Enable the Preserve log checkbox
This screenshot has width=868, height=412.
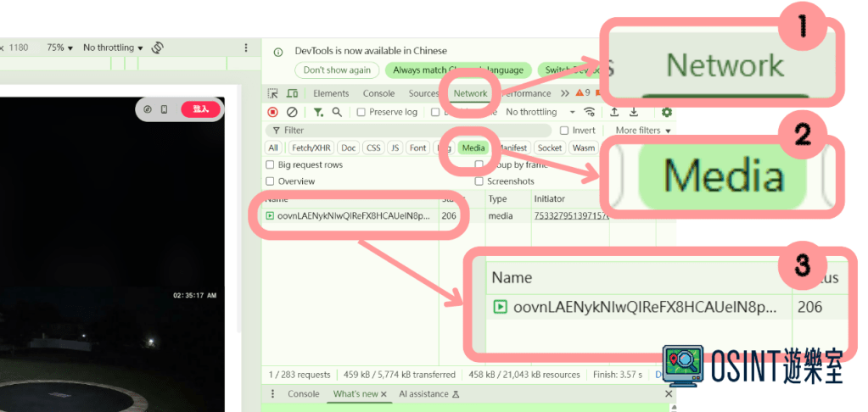pos(361,112)
